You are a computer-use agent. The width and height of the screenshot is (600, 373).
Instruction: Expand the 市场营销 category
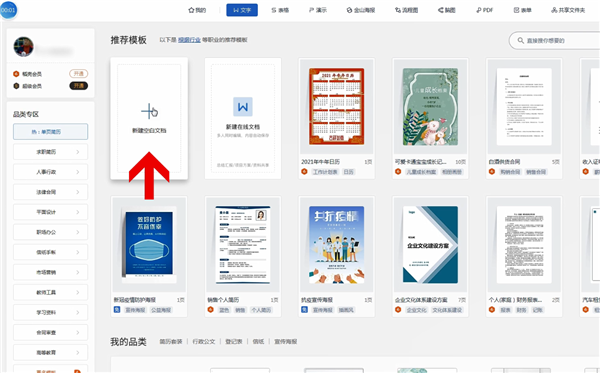point(51,272)
